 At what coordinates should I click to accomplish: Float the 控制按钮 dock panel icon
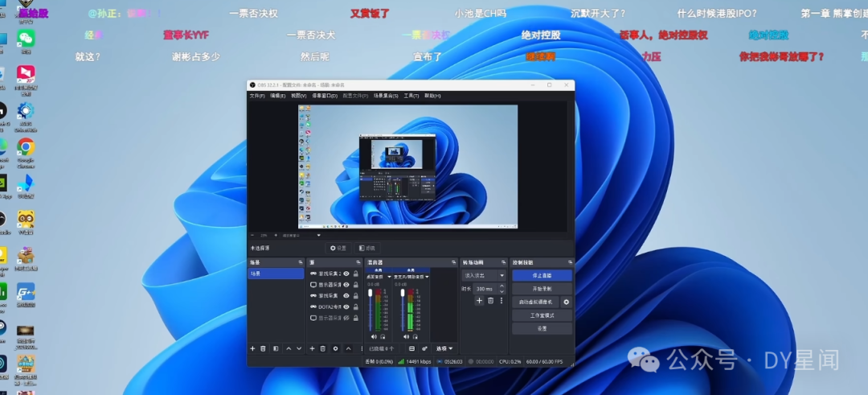570,262
